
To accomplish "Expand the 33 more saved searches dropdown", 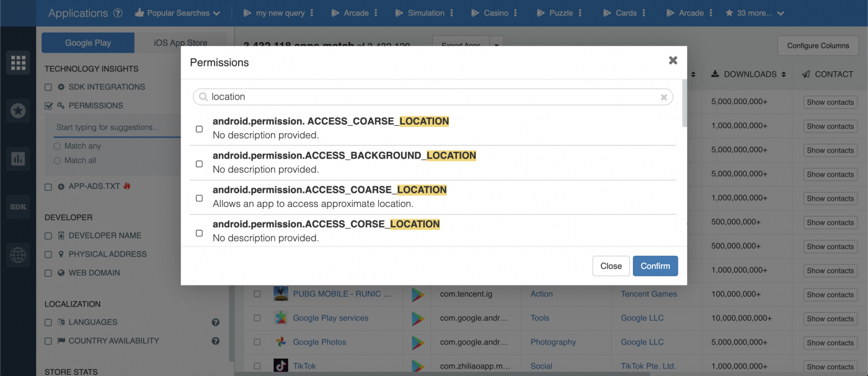I will [755, 12].
